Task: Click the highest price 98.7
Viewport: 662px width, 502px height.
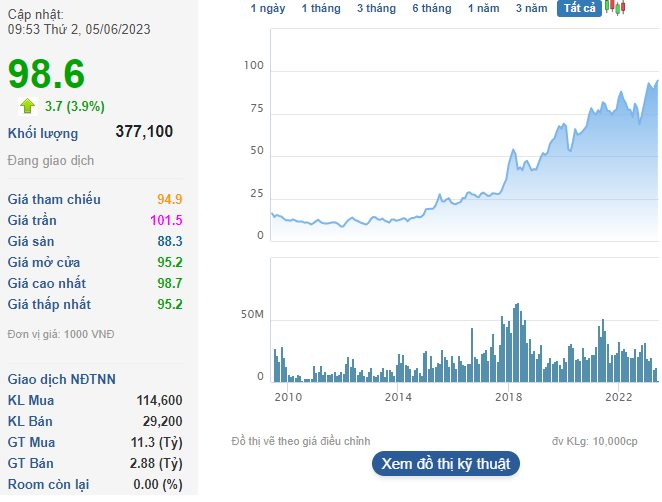Action: 170,283
